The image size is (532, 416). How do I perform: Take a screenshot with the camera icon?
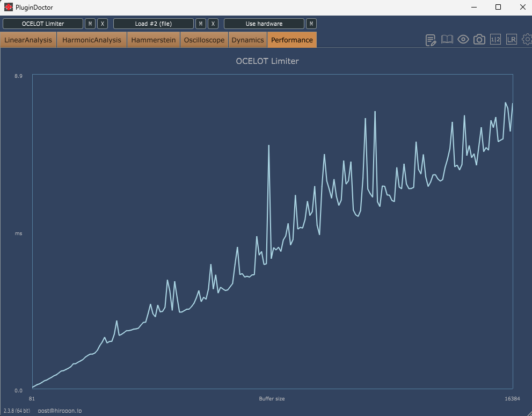[479, 40]
